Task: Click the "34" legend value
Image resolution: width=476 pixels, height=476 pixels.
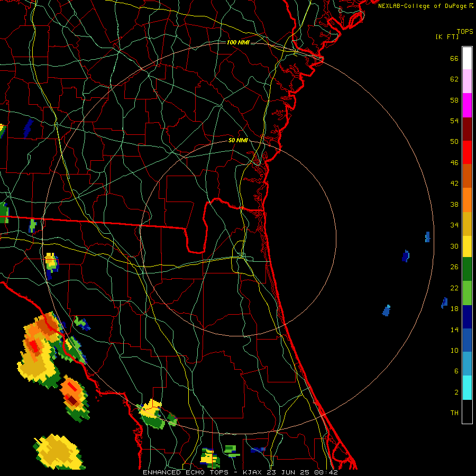Action: (454, 225)
